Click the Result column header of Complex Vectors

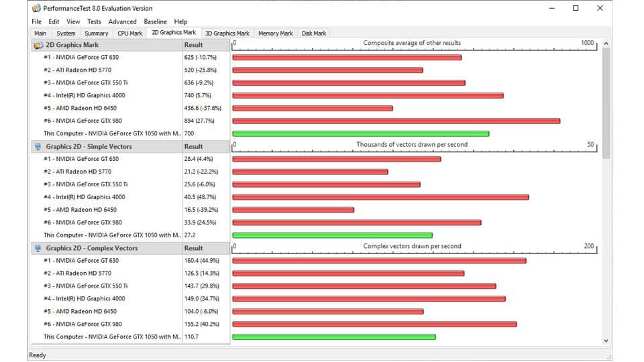pos(206,248)
